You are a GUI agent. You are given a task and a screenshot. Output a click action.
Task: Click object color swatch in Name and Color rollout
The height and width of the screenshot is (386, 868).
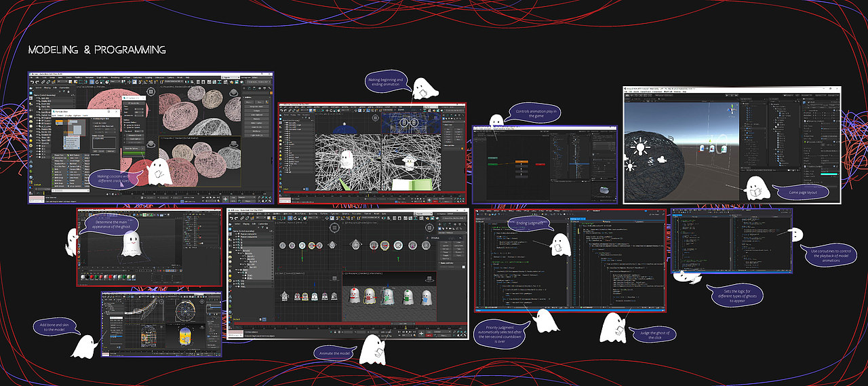pyautogui.click(x=463, y=267)
